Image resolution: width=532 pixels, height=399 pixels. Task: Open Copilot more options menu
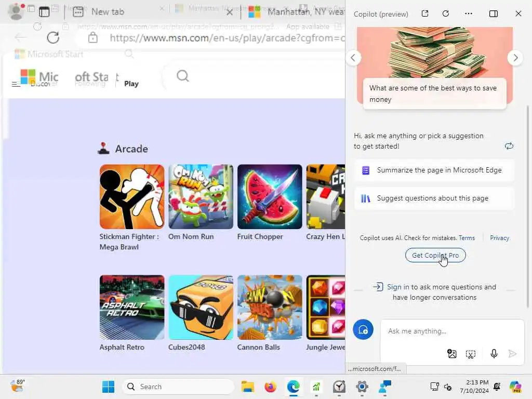469,14
